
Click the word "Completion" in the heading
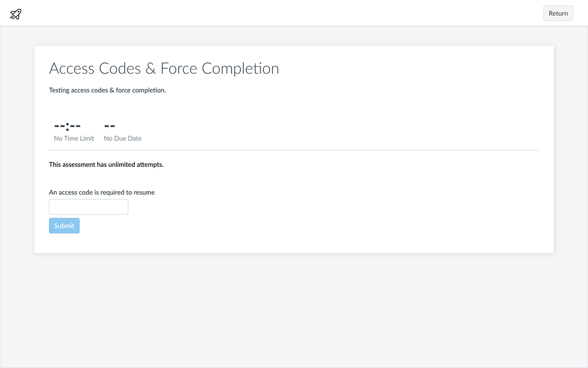pos(240,69)
